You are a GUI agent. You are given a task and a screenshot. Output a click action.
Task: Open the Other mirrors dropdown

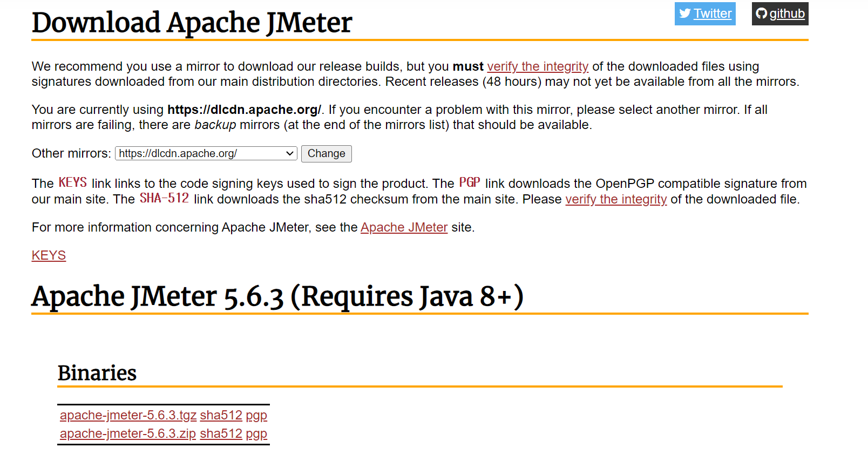[206, 153]
